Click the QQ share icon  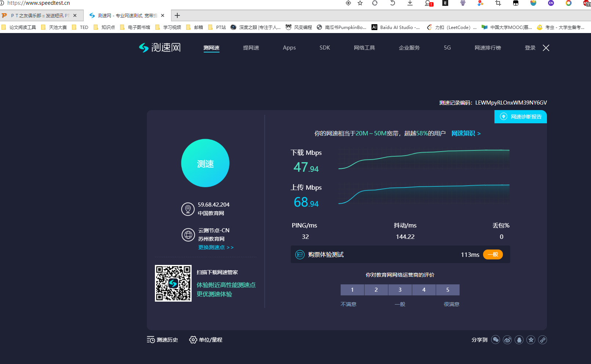tap(519, 340)
